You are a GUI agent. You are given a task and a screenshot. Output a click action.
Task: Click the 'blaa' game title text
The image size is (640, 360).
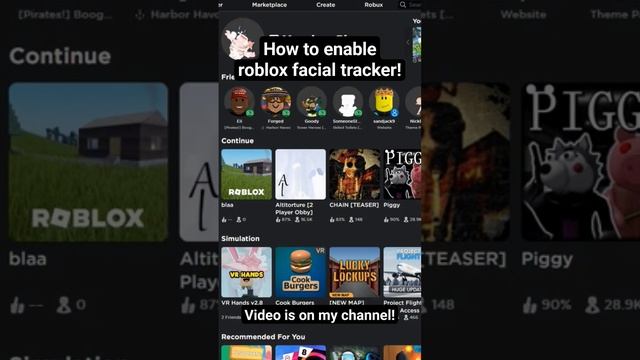tap(227, 205)
